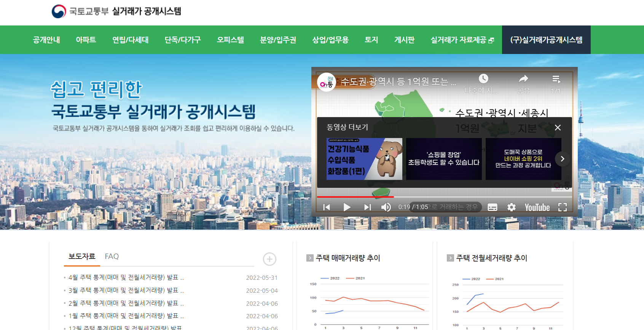
Task: Open the video title 수도권·광역시 등 1억원
Action: pyautogui.click(x=399, y=82)
